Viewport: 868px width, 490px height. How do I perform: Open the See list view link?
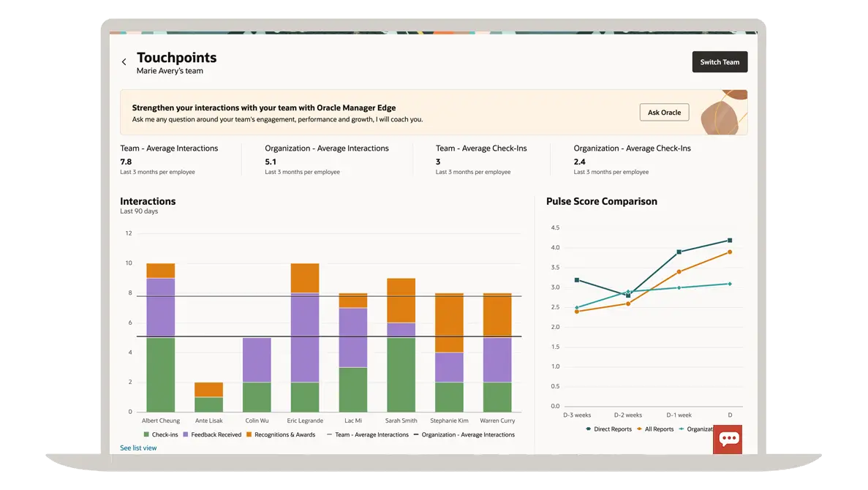(138, 448)
